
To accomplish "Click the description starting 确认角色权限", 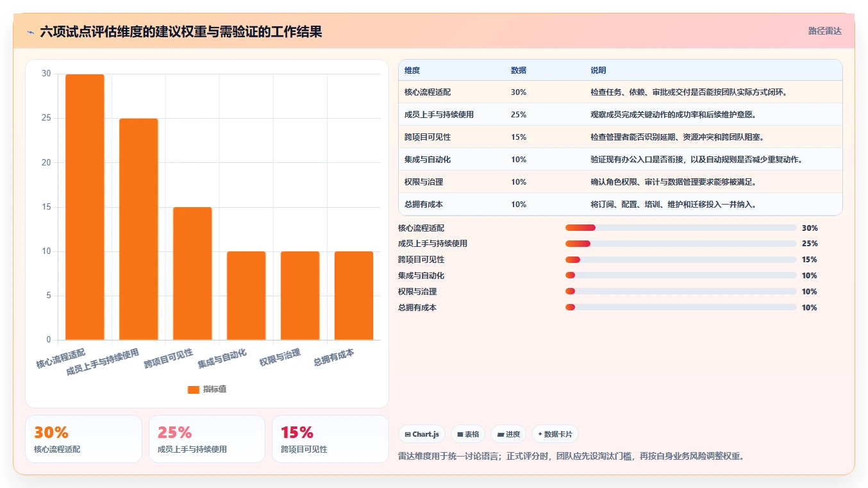I will click(674, 182).
